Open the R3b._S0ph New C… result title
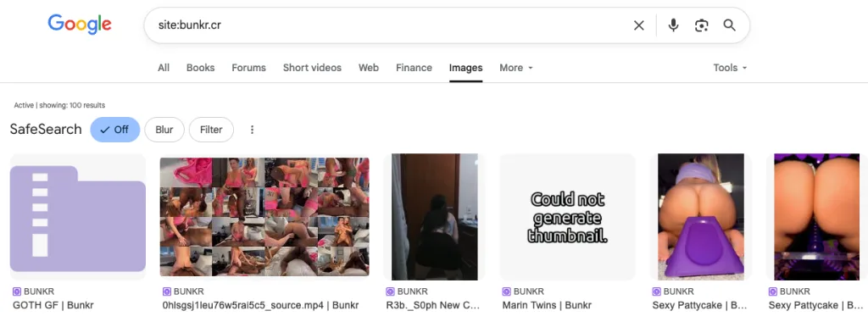The height and width of the screenshot is (322, 868). click(x=432, y=305)
